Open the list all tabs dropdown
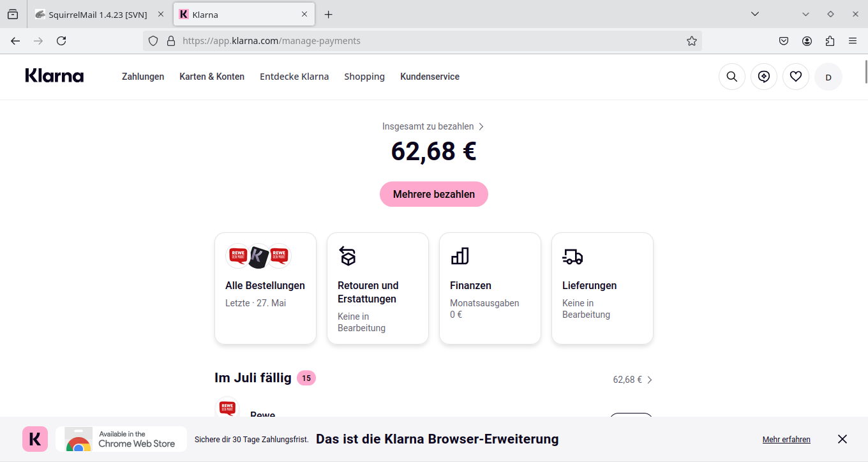Viewport: 868px width, 462px height. 755,14
